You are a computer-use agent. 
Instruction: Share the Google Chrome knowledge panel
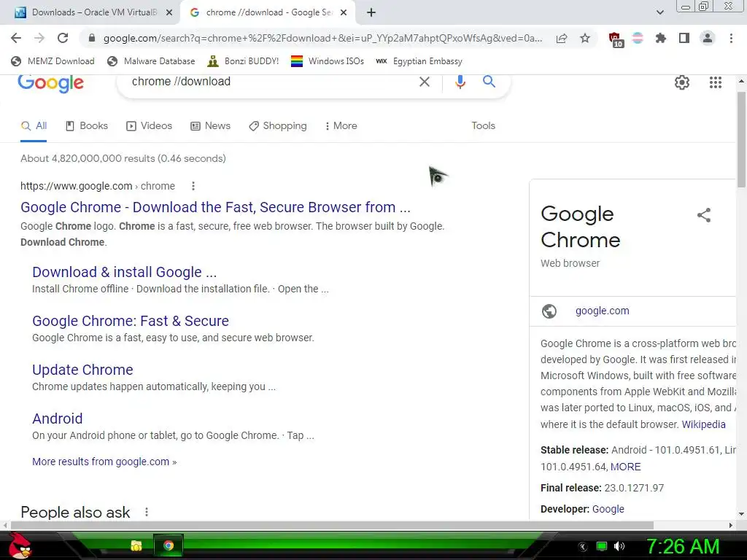704,215
